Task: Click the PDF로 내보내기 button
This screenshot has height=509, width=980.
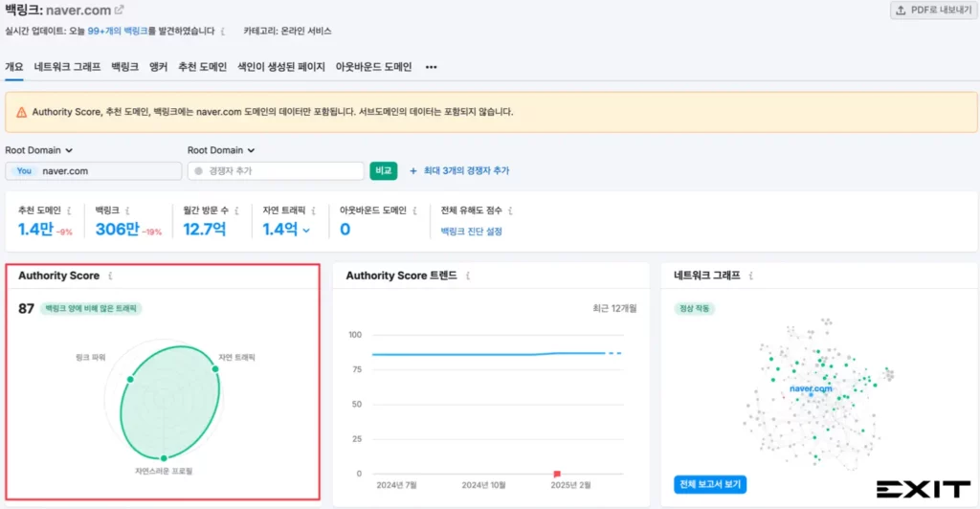Action: [x=934, y=11]
